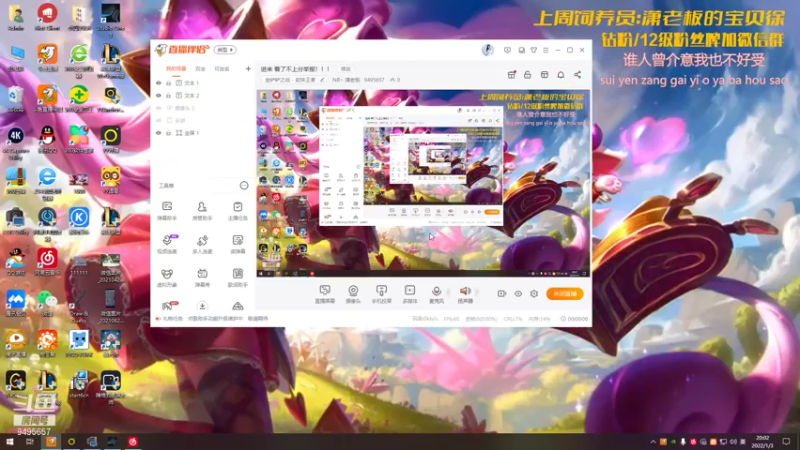800x450 pixels.
Task: Open the notification bell above the preview
Action: pos(561,75)
